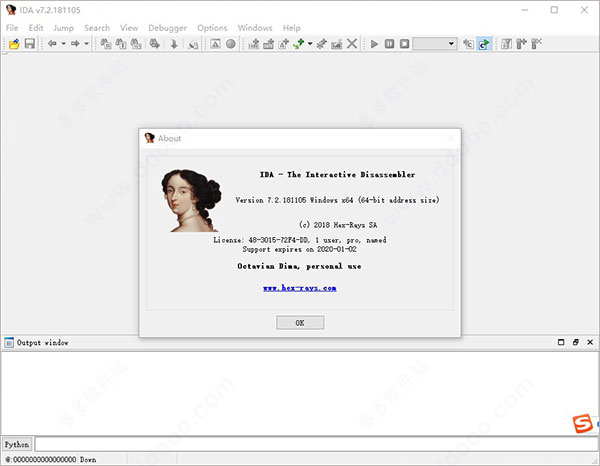This screenshot has height=466, width=600.
Task: Expand the arrow beside the green icon
Action: click(310, 44)
